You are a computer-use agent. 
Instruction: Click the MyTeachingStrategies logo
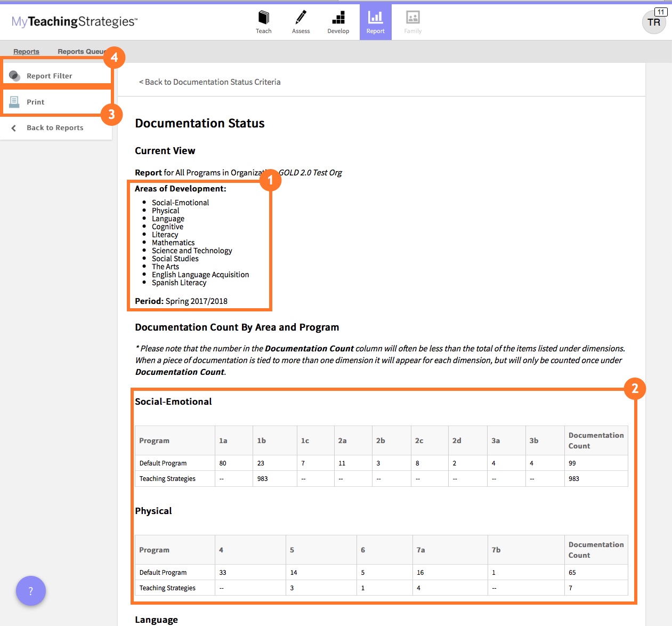point(73,22)
